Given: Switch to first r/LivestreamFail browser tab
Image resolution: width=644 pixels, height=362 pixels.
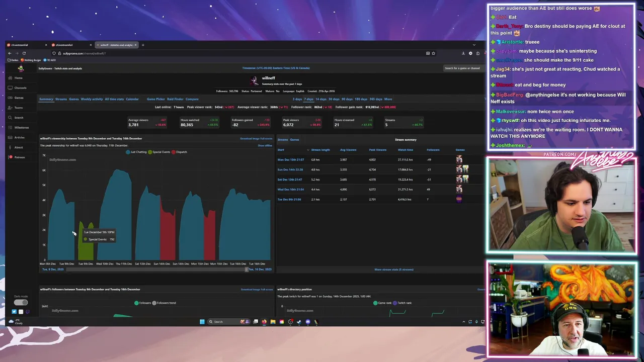Looking at the screenshot, I should click(26, 45).
